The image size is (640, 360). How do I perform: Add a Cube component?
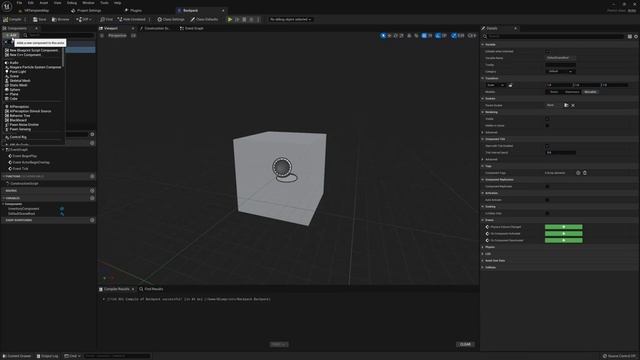(x=11, y=99)
